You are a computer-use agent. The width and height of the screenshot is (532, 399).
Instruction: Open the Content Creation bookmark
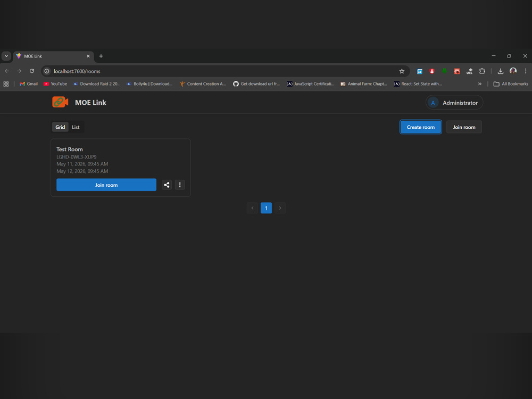tap(203, 84)
